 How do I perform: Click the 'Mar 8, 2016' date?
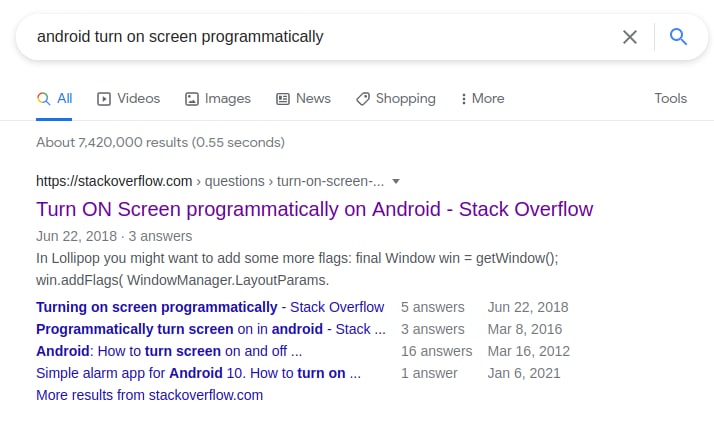pyautogui.click(x=525, y=329)
